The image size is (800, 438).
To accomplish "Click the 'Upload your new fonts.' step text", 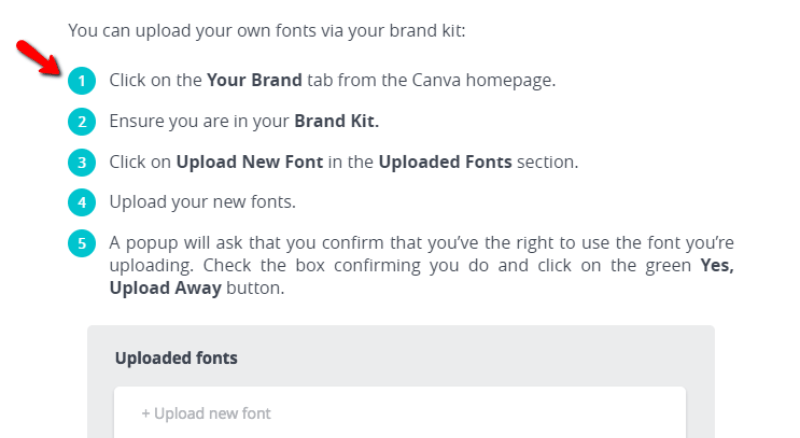I will (x=203, y=202).
